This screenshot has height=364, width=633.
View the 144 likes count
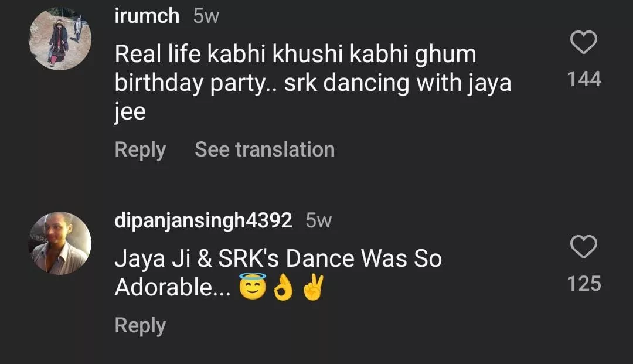pyautogui.click(x=584, y=79)
